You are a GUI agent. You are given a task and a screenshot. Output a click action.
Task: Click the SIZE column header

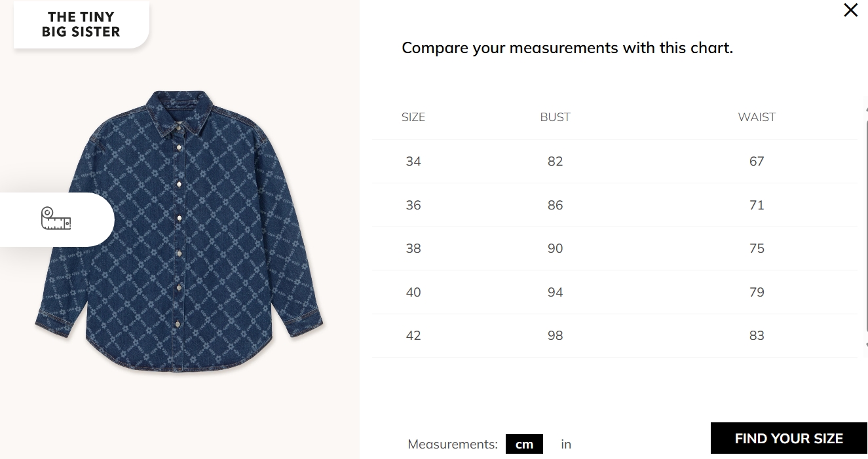click(413, 117)
